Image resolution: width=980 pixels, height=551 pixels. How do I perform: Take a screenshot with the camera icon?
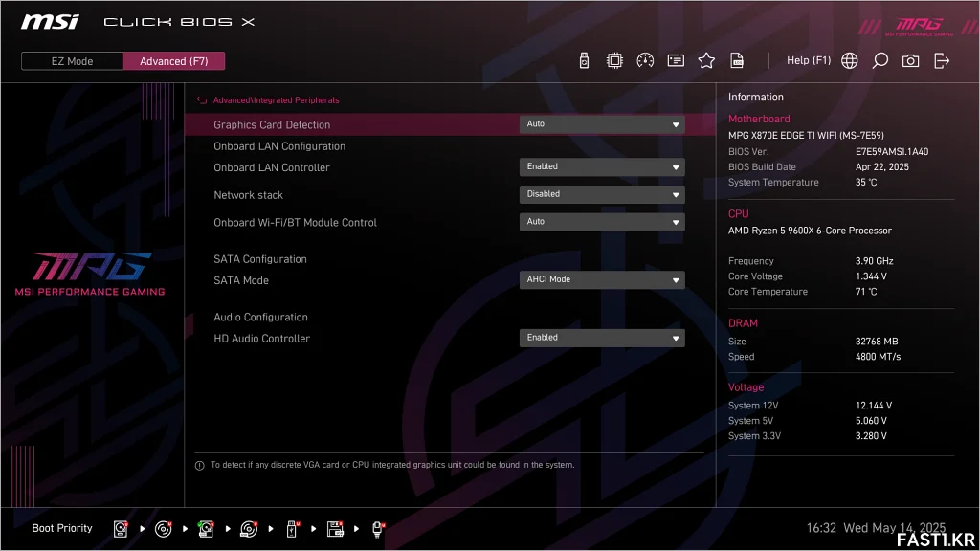click(911, 60)
